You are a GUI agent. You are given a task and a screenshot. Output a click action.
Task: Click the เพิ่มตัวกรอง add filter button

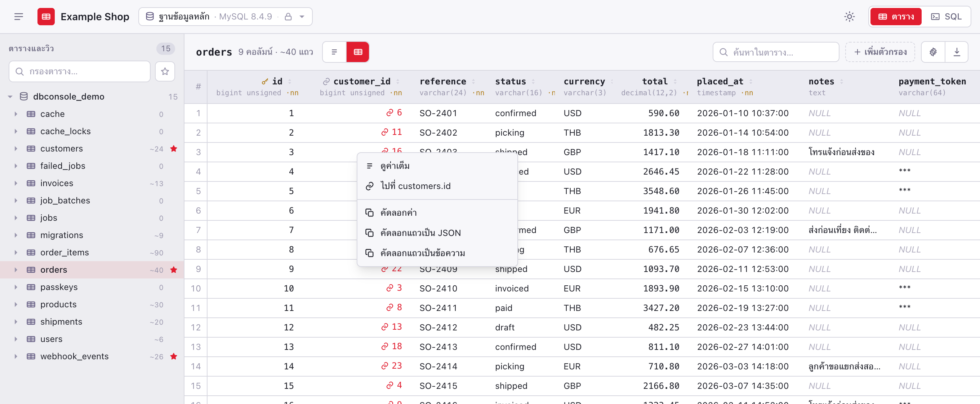coord(880,52)
